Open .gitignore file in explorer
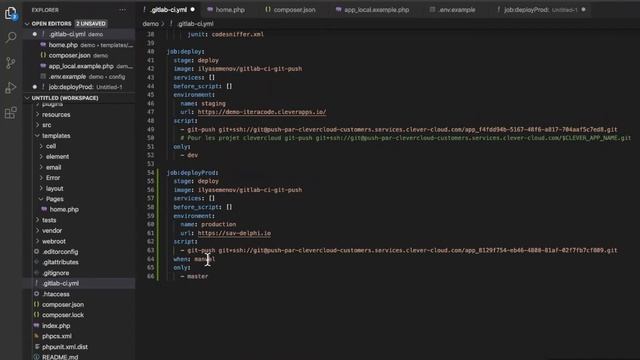Image resolution: width=640 pixels, height=360 pixels. tap(56, 273)
